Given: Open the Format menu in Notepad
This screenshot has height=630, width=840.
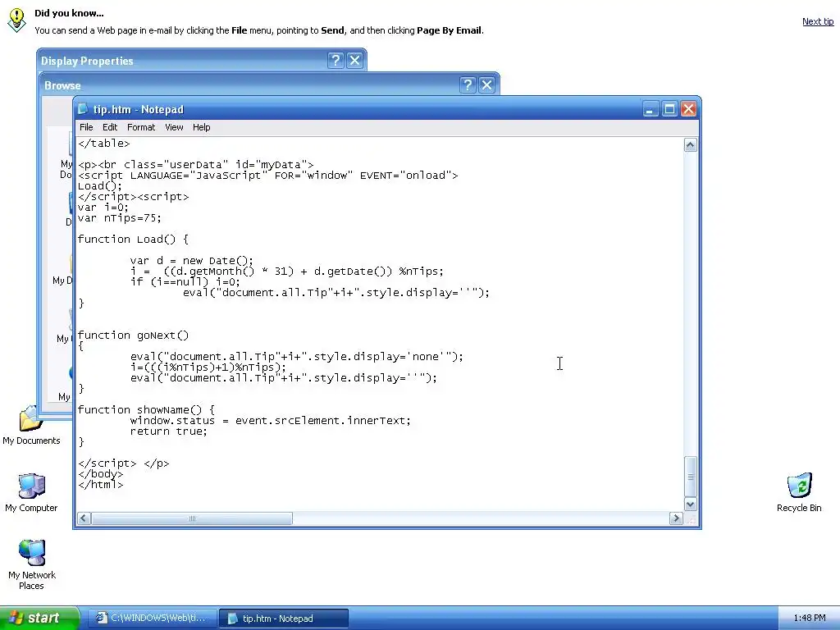Looking at the screenshot, I should (x=141, y=127).
